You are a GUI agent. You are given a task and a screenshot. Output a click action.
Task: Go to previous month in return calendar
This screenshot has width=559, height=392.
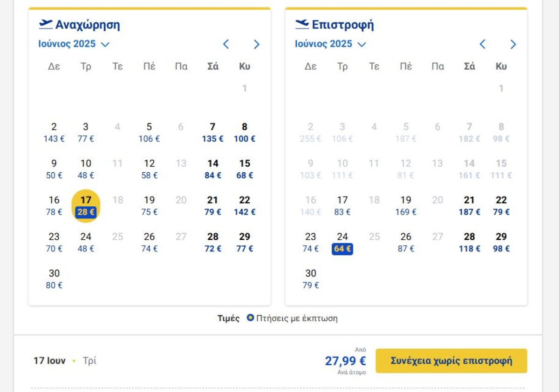(x=483, y=44)
